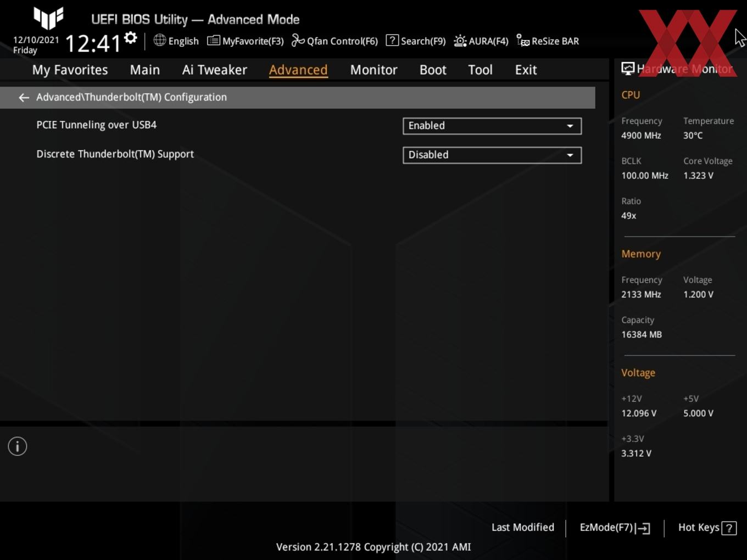Click the TUF logo emblem
Screen dimensions: 747x560
(48, 18)
